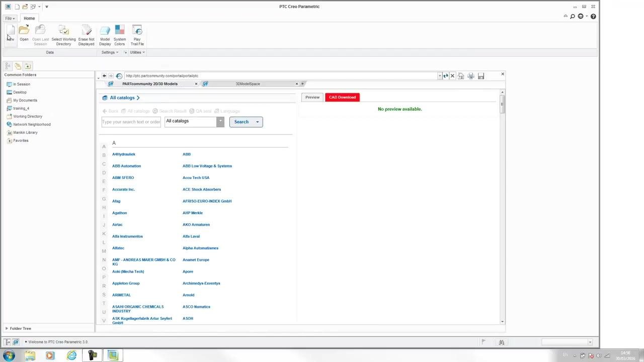Open the Alpha Automatismes catalog link

pos(200,248)
